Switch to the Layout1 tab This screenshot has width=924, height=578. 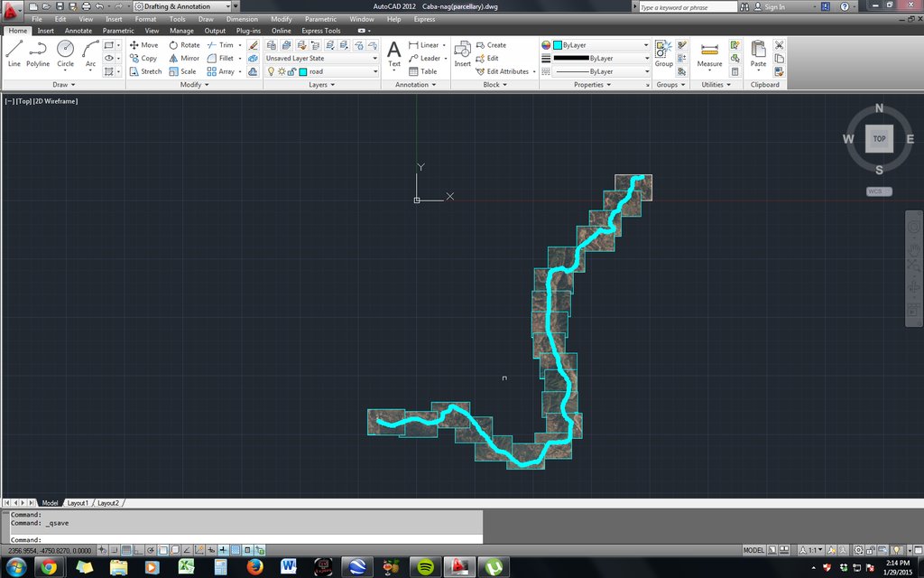coord(77,503)
